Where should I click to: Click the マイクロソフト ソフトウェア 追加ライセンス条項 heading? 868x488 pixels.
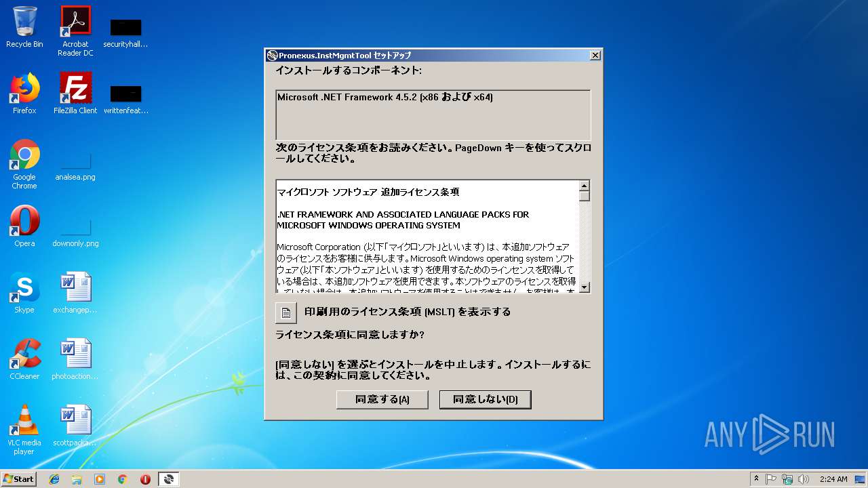tap(368, 192)
